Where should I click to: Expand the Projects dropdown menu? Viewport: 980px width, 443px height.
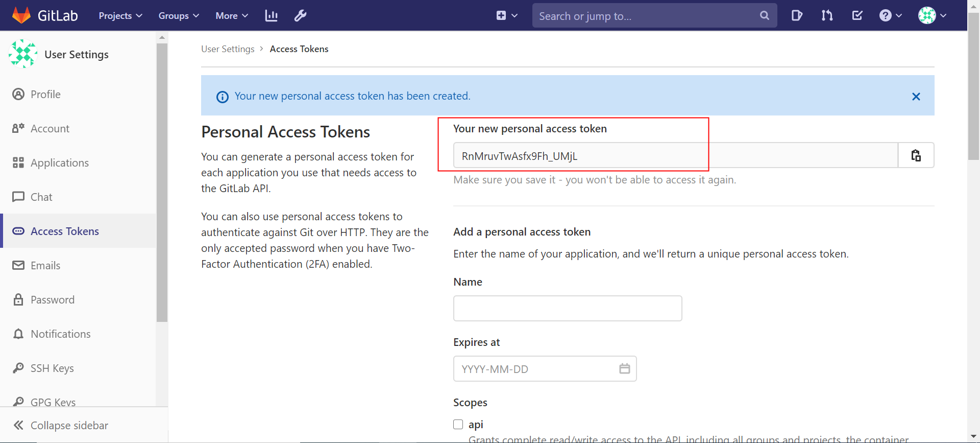120,16
